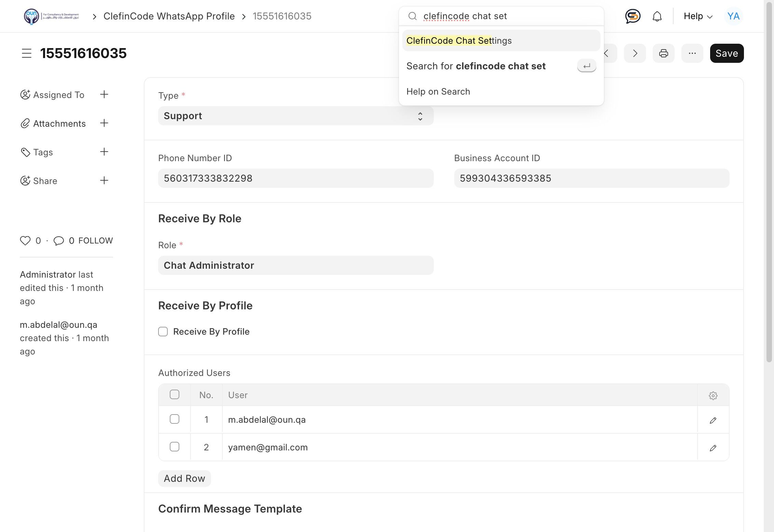This screenshot has width=774, height=532.
Task: Enable Receive By Profile checkbox
Action: coord(163,332)
